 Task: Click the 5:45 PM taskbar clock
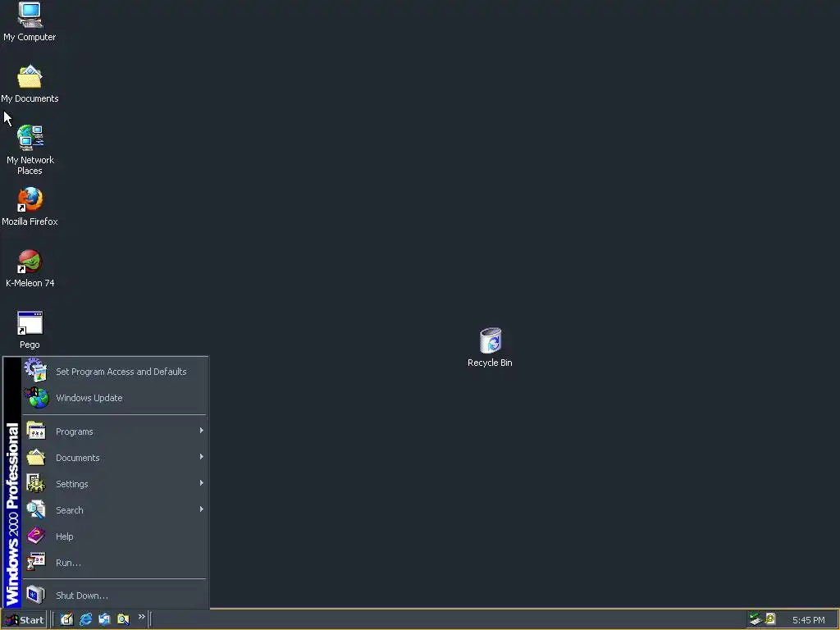(x=808, y=620)
